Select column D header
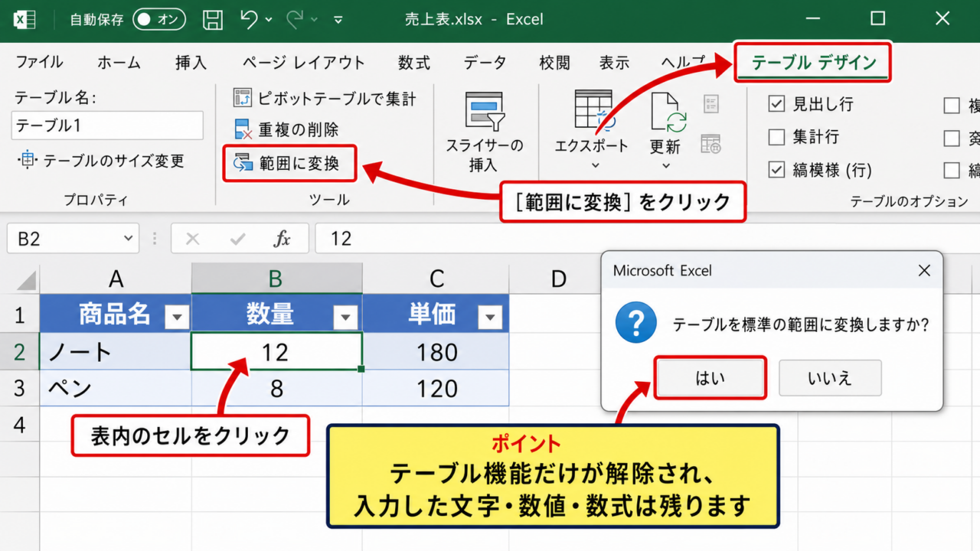980x551 pixels. coord(557,278)
